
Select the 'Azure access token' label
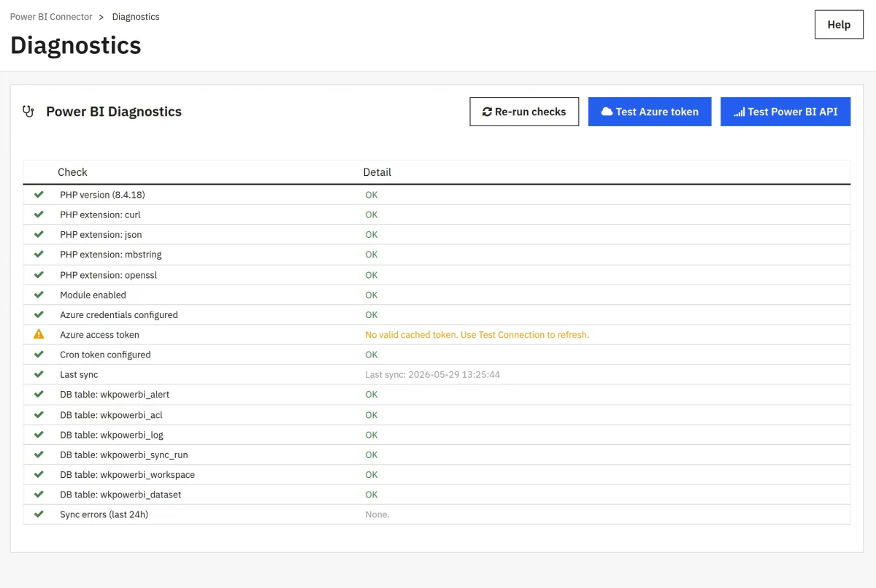[x=99, y=334]
